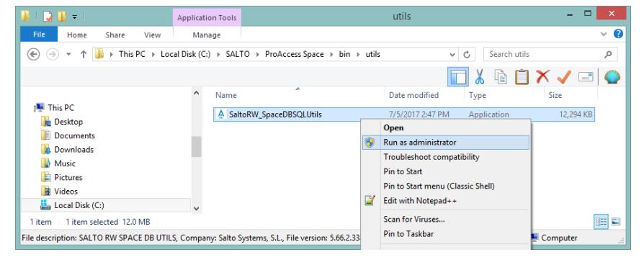
Task: Click ProAccess Space in address path
Action: (294, 54)
